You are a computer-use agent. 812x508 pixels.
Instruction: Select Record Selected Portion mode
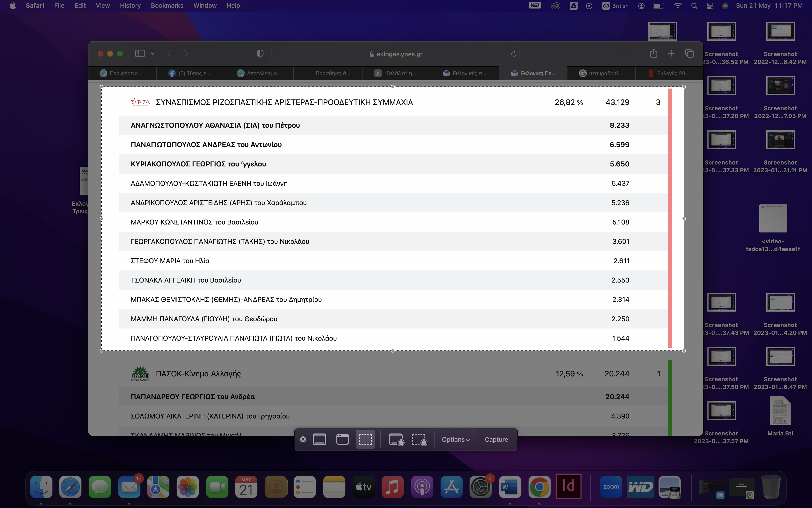[x=420, y=439]
